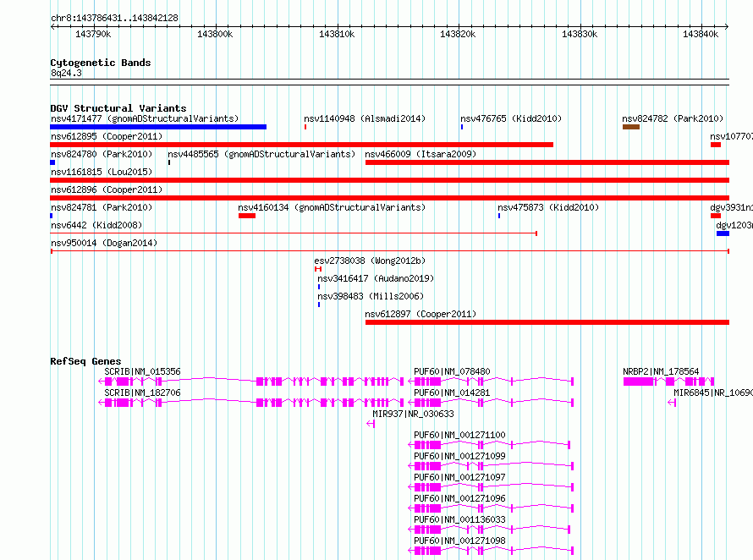Select the MIR937|NR_030633 gene label
The image size is (753, 560).
coord(413,414)
